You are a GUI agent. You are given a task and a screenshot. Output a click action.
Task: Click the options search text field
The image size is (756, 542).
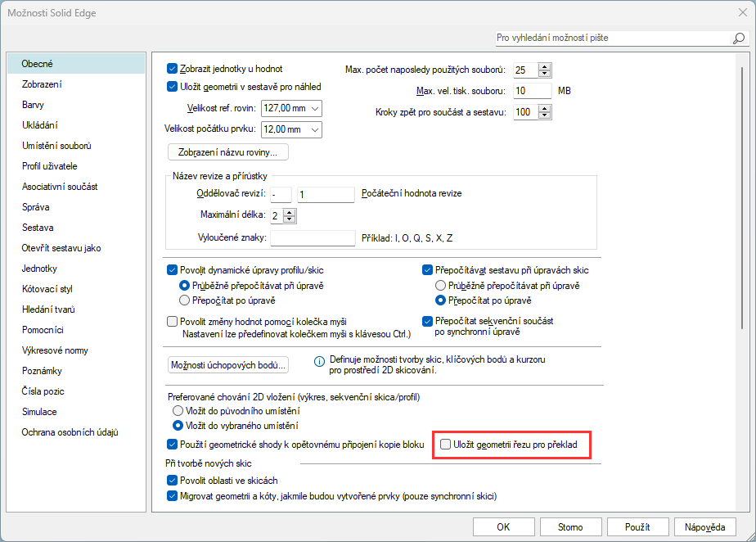click(611, 38)
